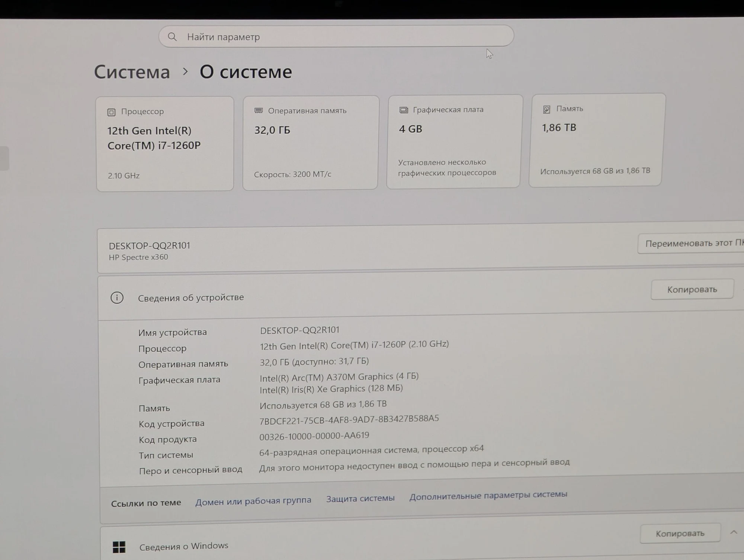Click the graphics card icon
Screen dimensions: 744x560
click(x=404, y=110)
